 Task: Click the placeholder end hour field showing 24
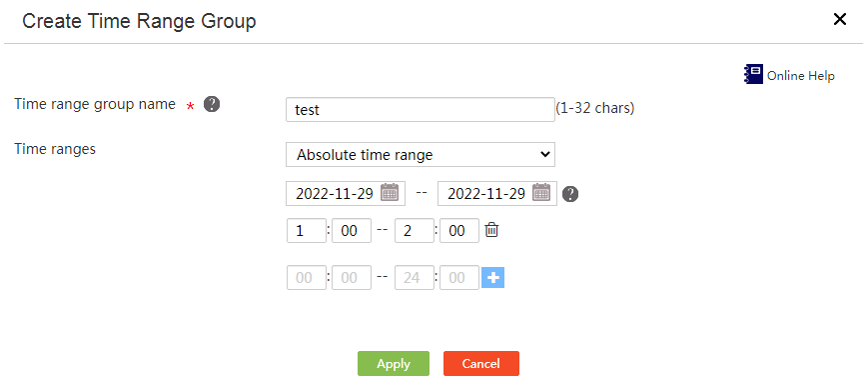pos(415,278)
